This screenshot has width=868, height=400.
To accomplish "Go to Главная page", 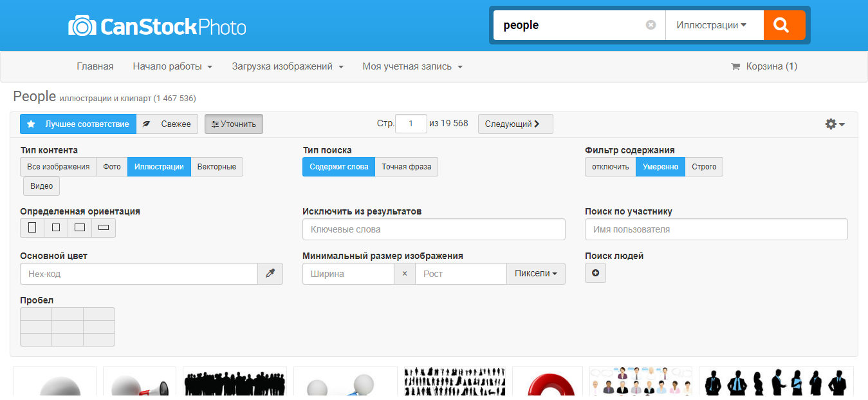I will coord(95,66).
